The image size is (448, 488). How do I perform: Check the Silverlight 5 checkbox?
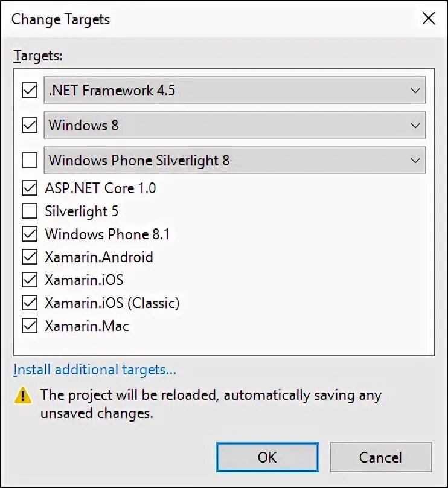click(29, 211)
